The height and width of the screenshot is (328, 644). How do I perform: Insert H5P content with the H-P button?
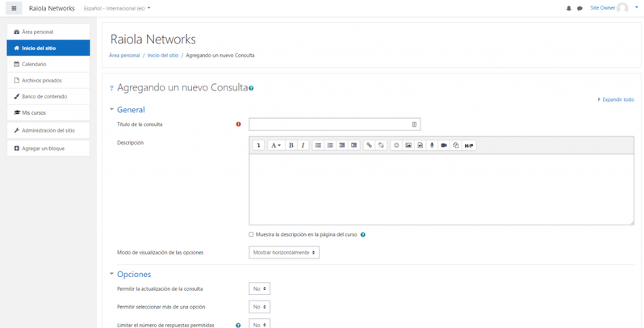[469, 145]
